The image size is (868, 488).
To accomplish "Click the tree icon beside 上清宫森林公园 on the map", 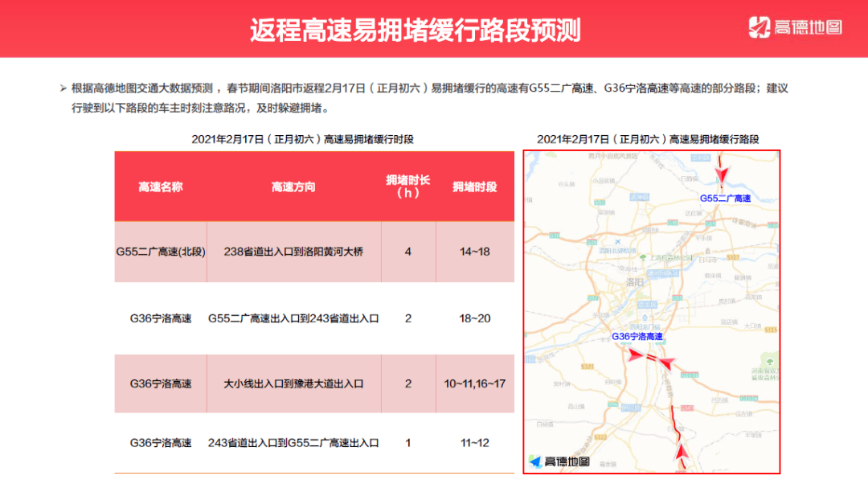I will [643, 258].
